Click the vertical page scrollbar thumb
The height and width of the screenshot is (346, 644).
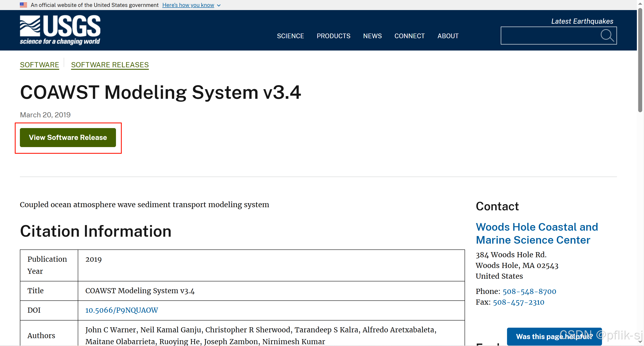[x=640, y=60]
